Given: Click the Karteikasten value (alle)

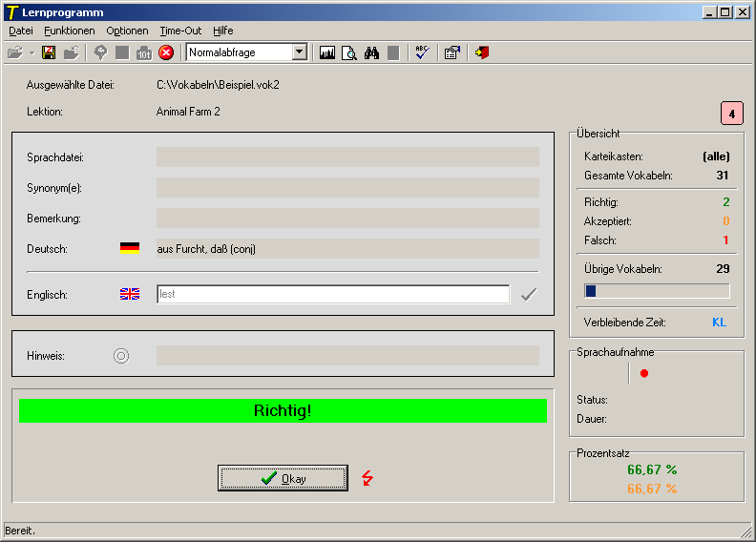Looking at the screenshot, I should click(x=716, y=156).
